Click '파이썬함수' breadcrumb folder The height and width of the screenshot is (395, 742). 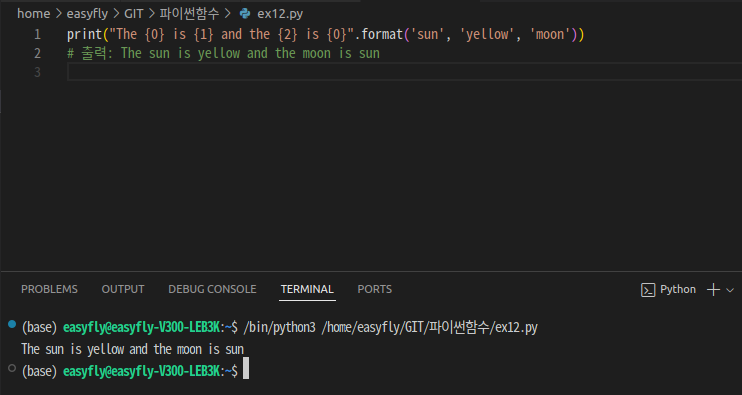click(189, 14)
